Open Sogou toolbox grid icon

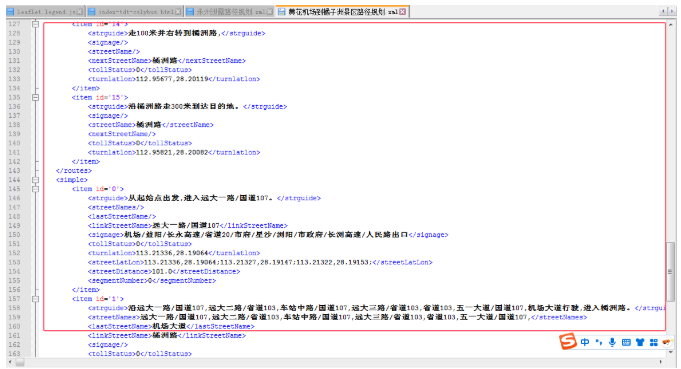coord(654,343)
